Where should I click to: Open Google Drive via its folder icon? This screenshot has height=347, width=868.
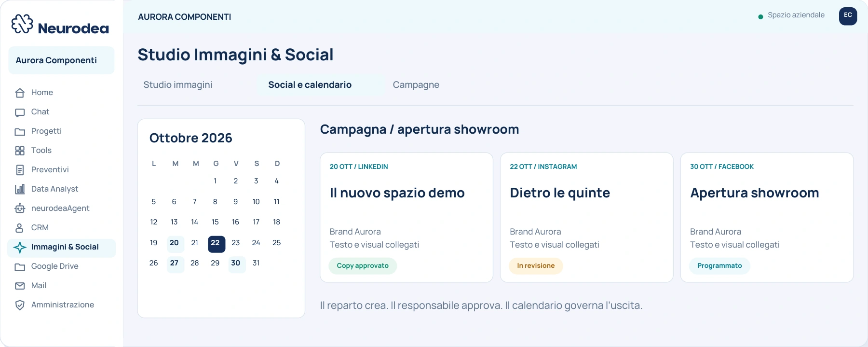[20, 267]
